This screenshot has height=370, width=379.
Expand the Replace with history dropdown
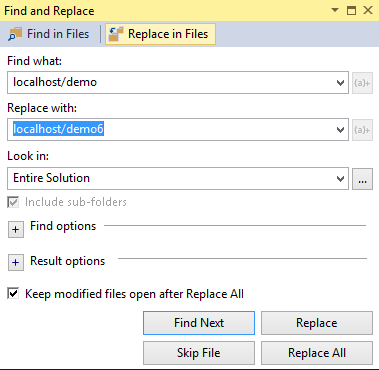click(x=340, y=130)
